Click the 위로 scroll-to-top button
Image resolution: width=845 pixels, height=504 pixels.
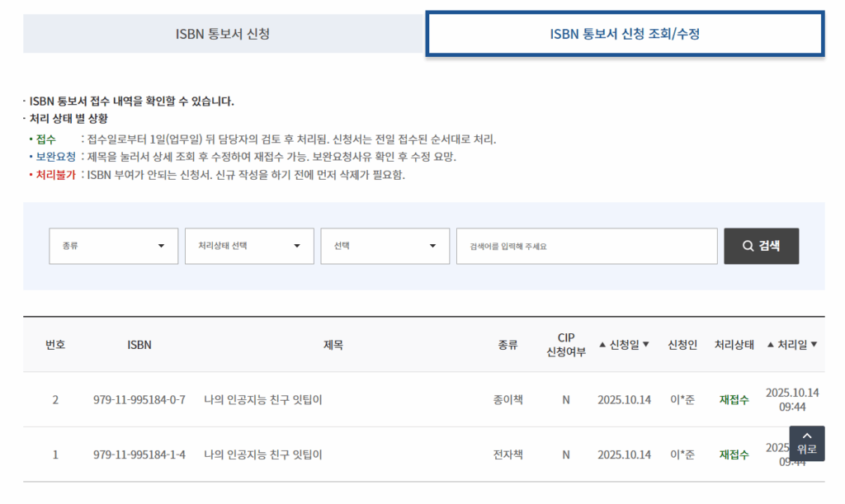click(x=806, y=444)
